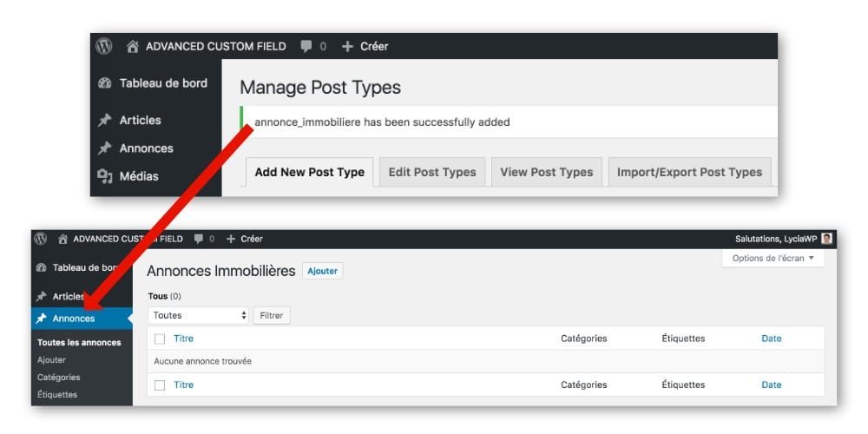
Task: Open the Toutes filter dropdown
Action: (200, 315)
